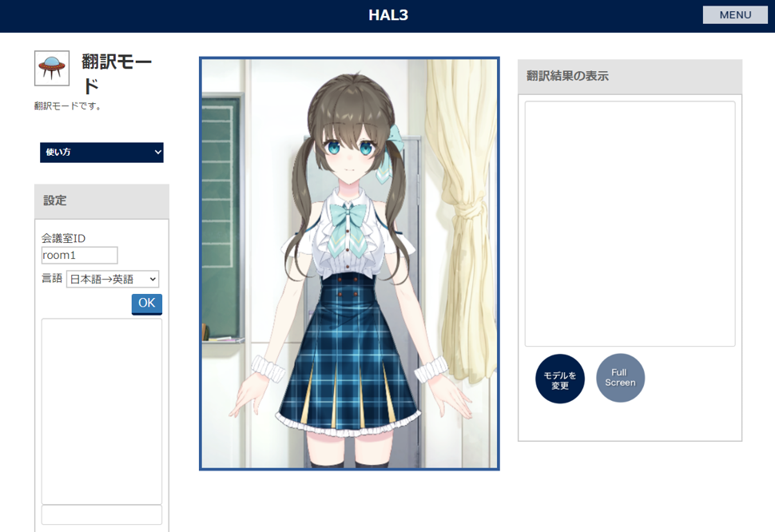The width and height of the screenshot is (775, 532).
Task: Open the MENU button
Action: (x=736, y=15)
